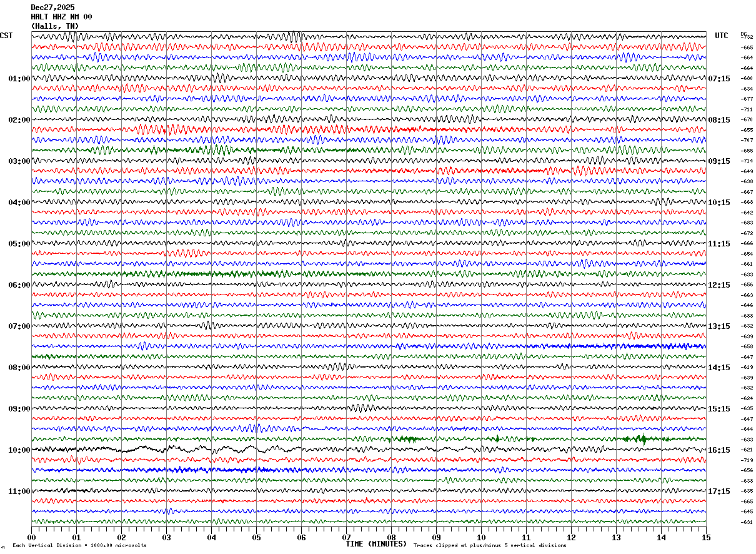Click the 17:15 UTC time label
The image size is (756, 554).
pyautogui.click(x=719, y=491)
